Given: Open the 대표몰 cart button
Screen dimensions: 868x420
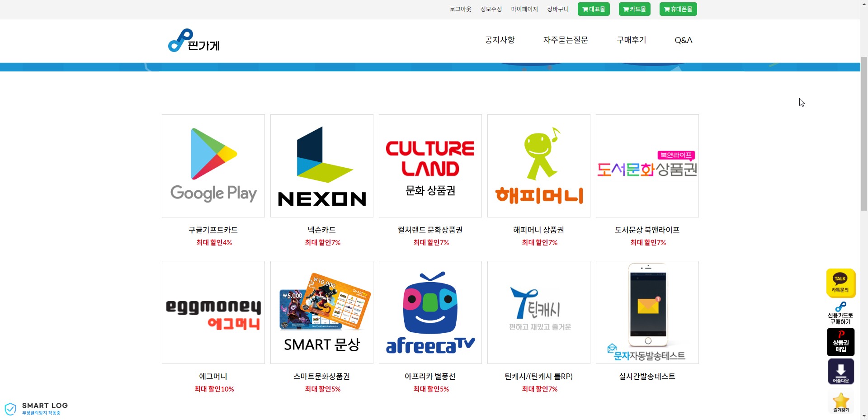Looking at the screenshot, I should point(594,9).
